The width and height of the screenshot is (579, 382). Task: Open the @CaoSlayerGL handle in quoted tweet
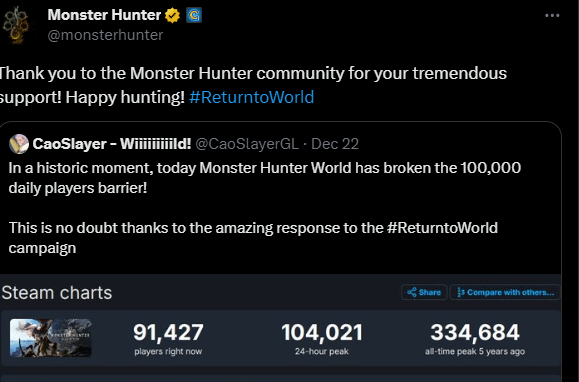pos(247,144)
